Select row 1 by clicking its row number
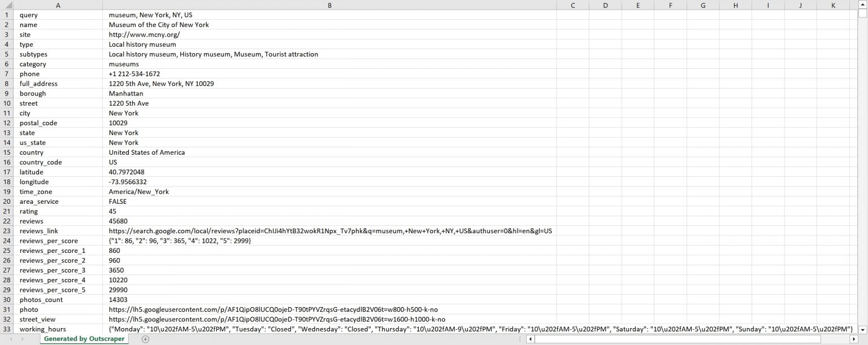The image size is (868, 345). [x=6, y=15]
